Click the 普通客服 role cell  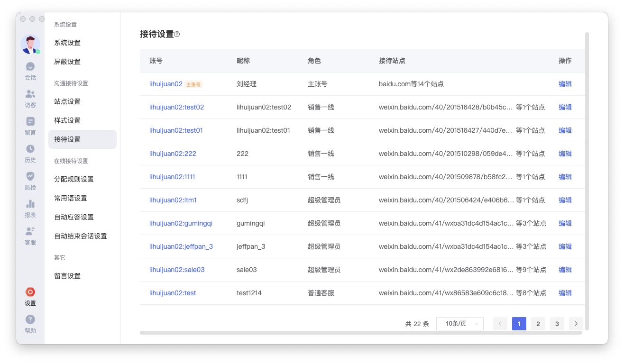(x=321, y=293)
